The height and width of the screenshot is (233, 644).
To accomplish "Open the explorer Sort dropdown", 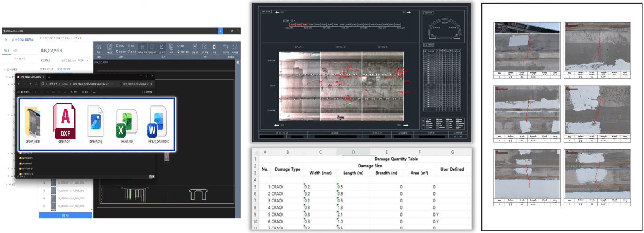I will (74, 92).
